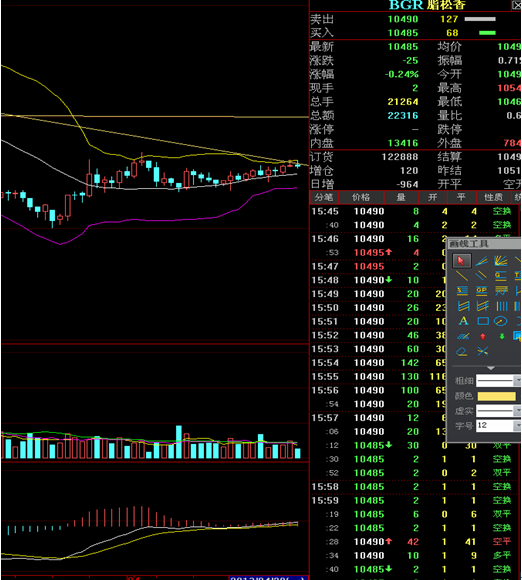Place a red up arrow marker
Image resolution: width=522 pixels, height=580 pixels.
(482, 336)
